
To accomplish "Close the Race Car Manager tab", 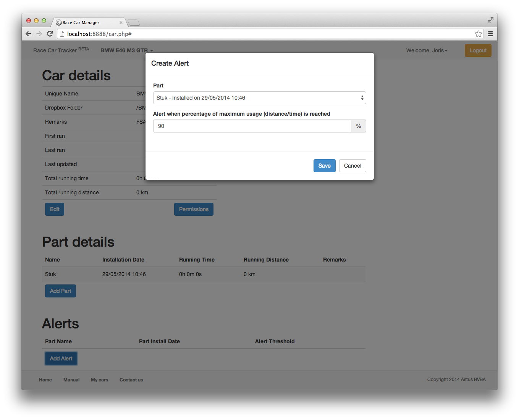I will (121, 23).
